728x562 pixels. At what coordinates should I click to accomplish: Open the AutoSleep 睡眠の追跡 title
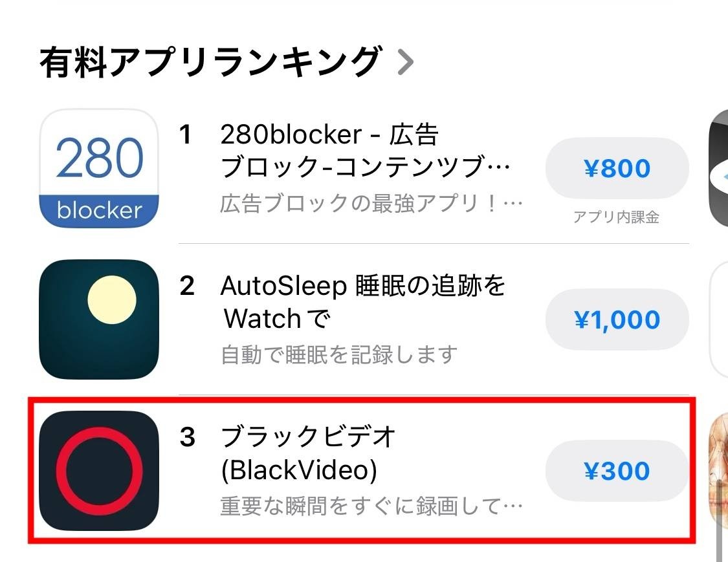[362, 301]
